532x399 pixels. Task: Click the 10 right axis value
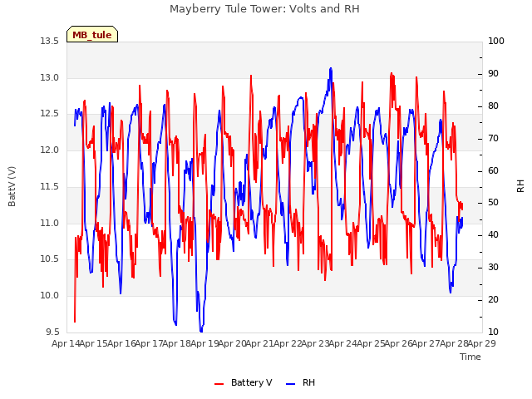coord(493,332)
